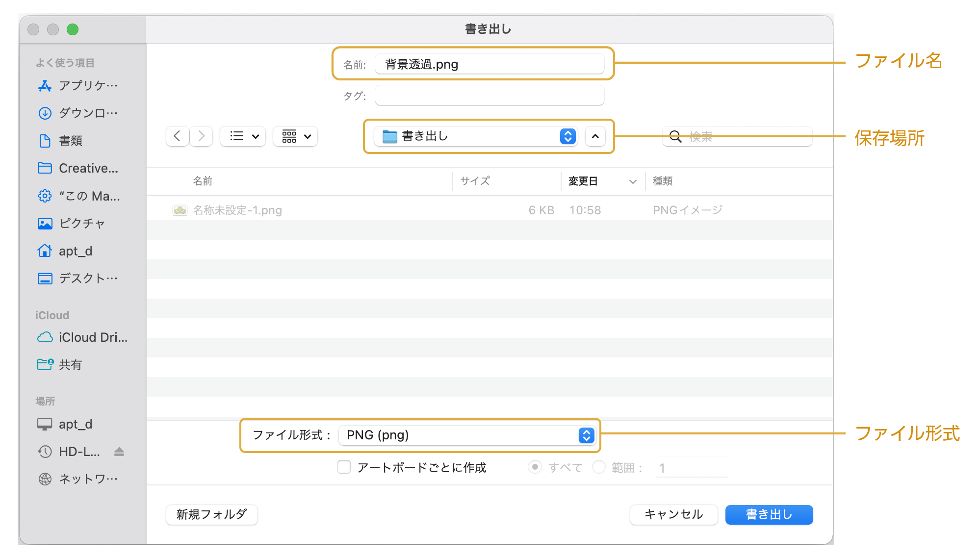This screenshot has width=980, height=558.
Task: Click the PNGイメージ type cell
Action: click(688, 210)
